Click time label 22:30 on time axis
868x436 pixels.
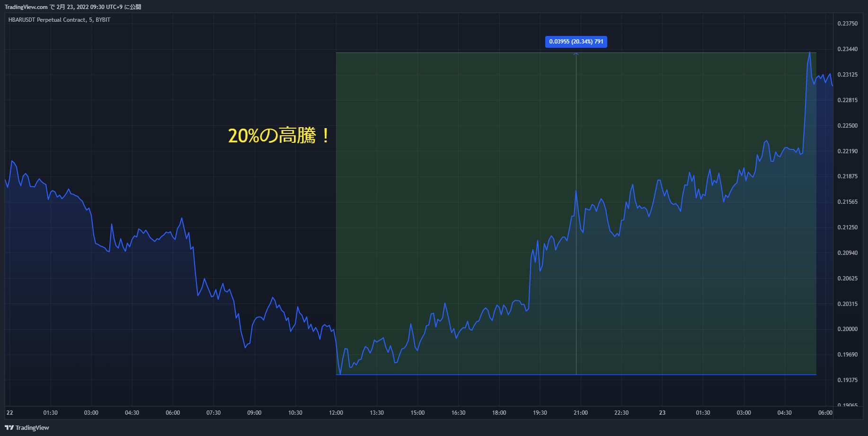[x=621, y=413]
